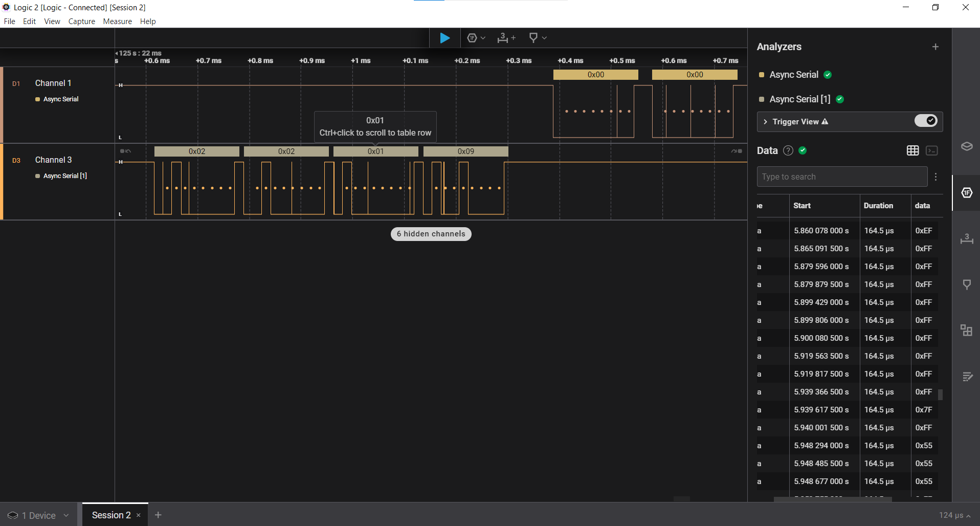980x526 pixels.
Task: Open the Timing Markers & Measurements sidebar panel
Action: tap(967, 238)
